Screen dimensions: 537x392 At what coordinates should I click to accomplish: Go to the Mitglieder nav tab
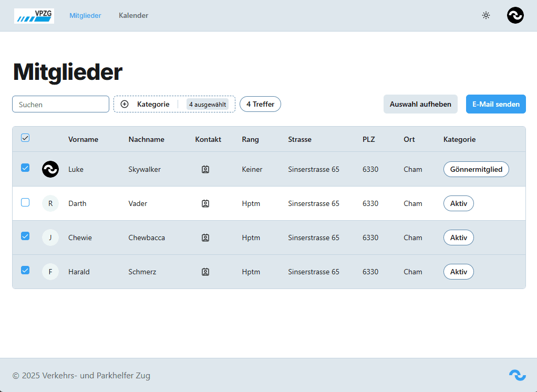click(x=85, y=15)
